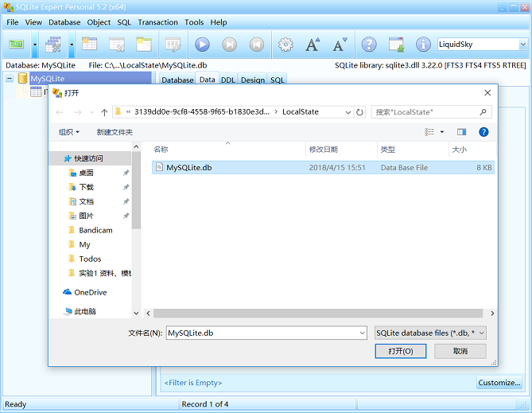532x413 pixels.
Task: Click the step forward execute icon
Action: [229, 45]
